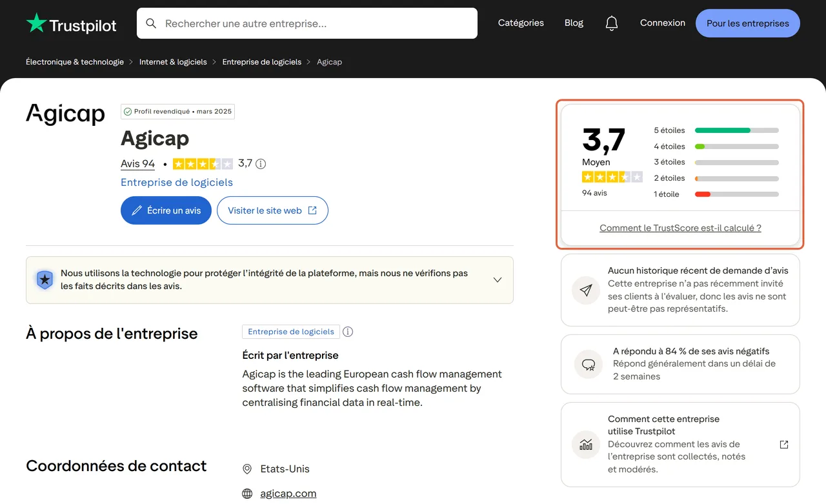Screen dimensions: 826x504
Task: Filter reviews by 1 étoile
Action: (x=716, y=194)
